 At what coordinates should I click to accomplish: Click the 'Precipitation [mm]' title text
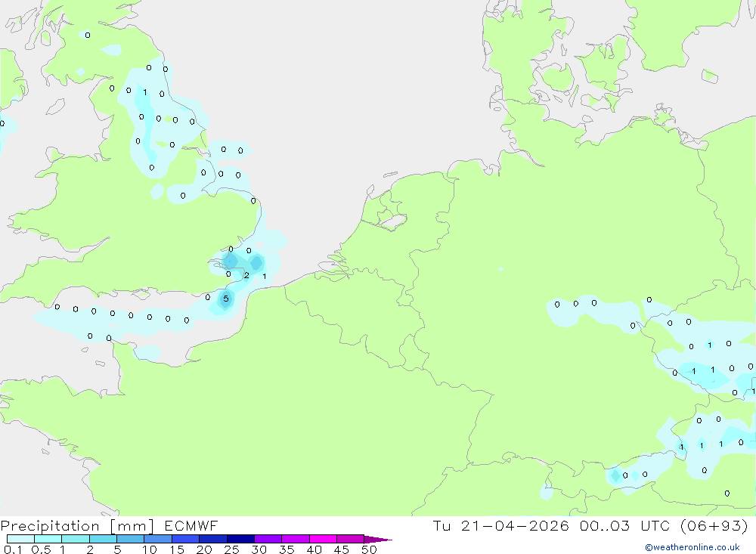click(78, 526)
